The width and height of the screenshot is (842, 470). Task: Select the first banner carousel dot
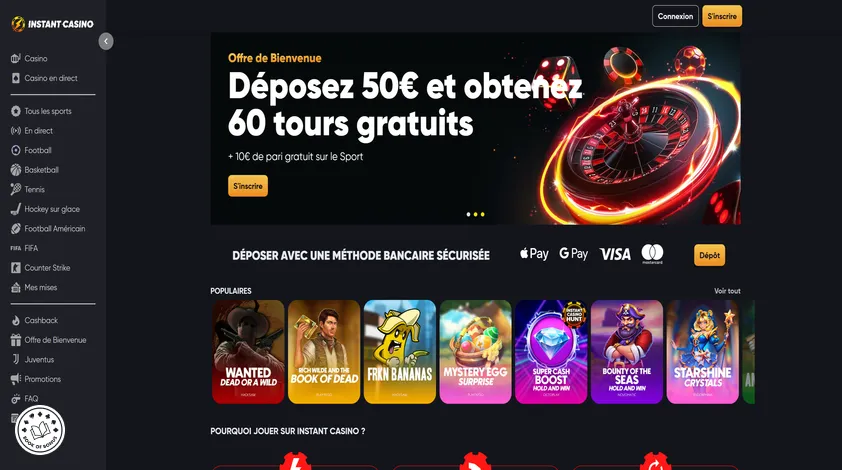pyautogui.click(x=468, y=214)
